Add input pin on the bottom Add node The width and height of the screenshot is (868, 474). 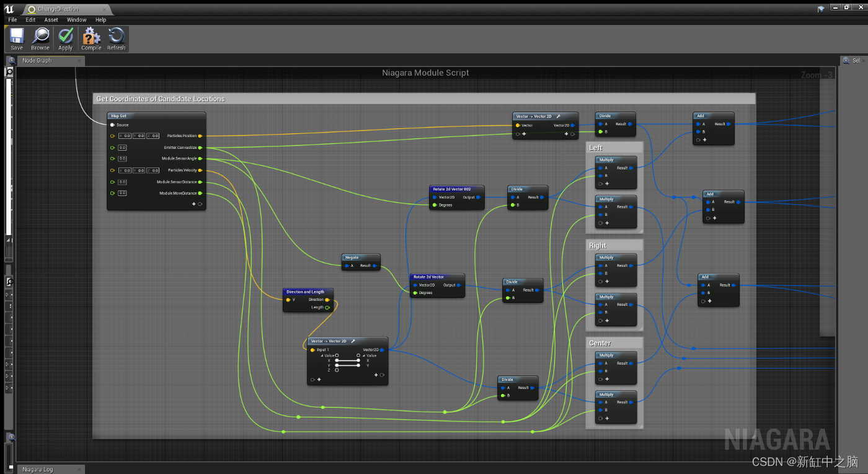point(709,301)
